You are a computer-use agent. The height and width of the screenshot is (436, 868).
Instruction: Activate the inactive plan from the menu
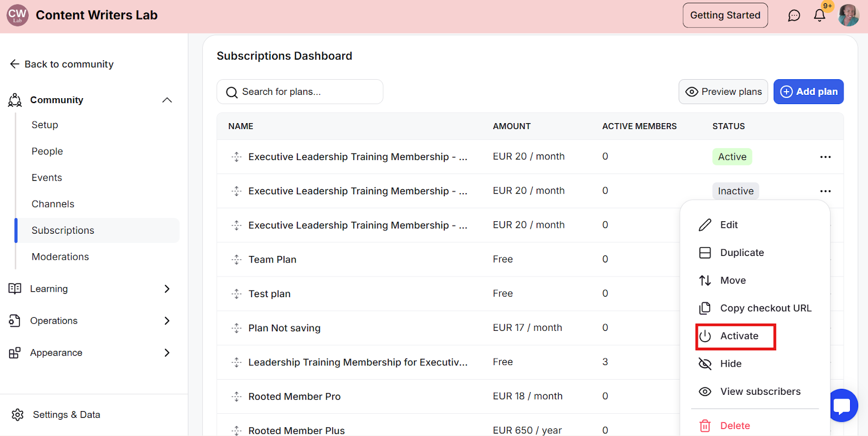[738, 336]
